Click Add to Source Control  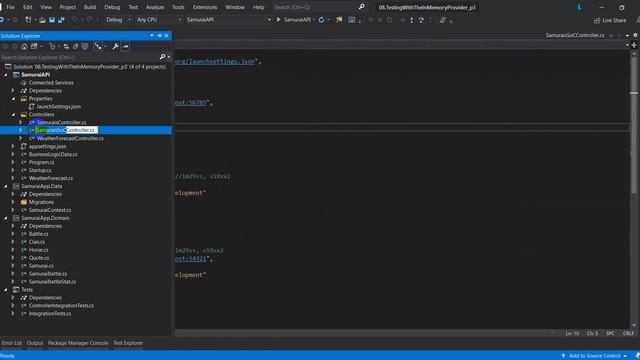pos(594,356)
